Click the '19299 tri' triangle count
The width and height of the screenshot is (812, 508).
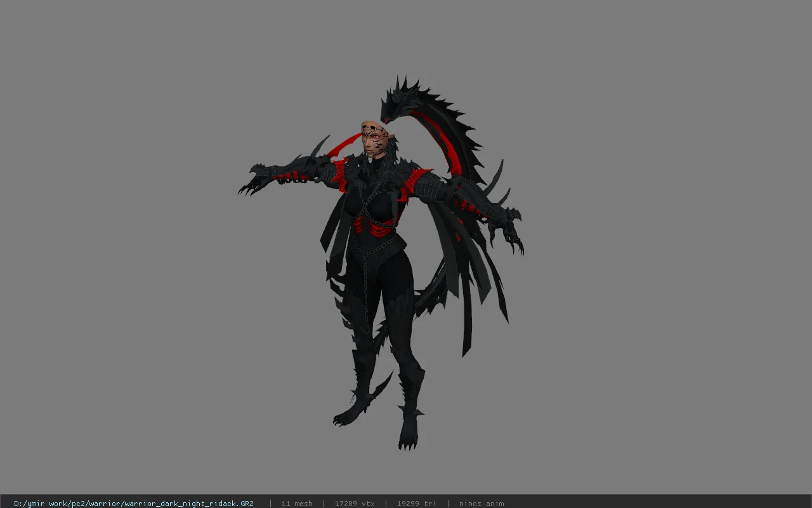(416, 504)
